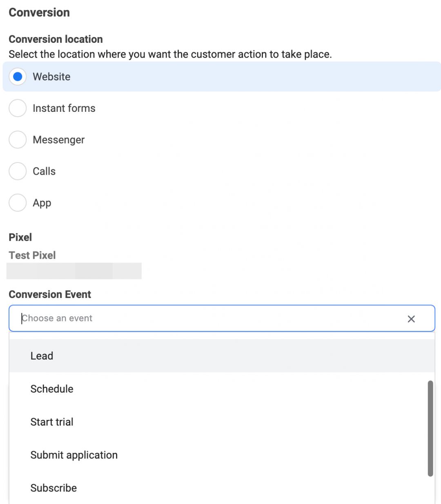The height and width of the screenshot is (504, 441).
Task: Click the blurred pixel ID below Test Pixel
Action: coord(74,271)
